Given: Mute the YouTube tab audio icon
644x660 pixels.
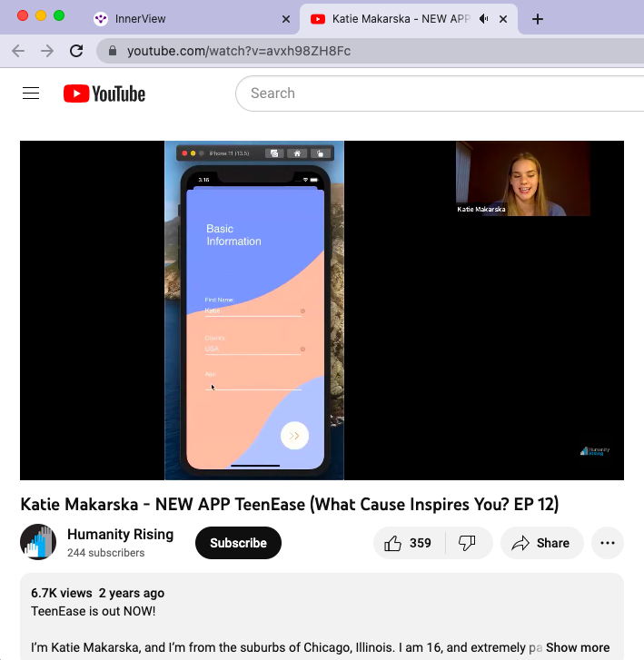Looking at the screenshot, I should click(x=484, y=19).
